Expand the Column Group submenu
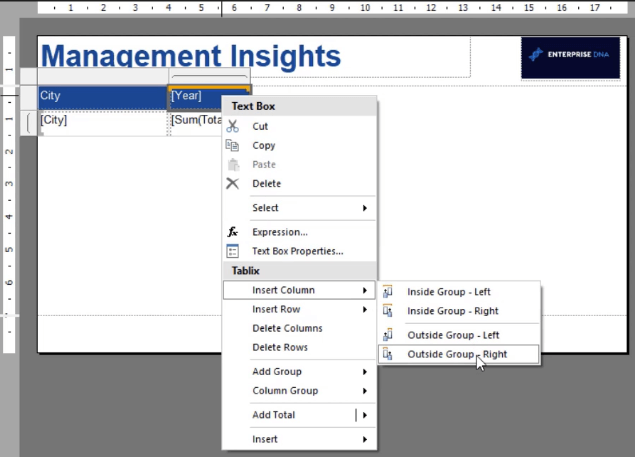The image size is (635, 457). pos(300,391)
